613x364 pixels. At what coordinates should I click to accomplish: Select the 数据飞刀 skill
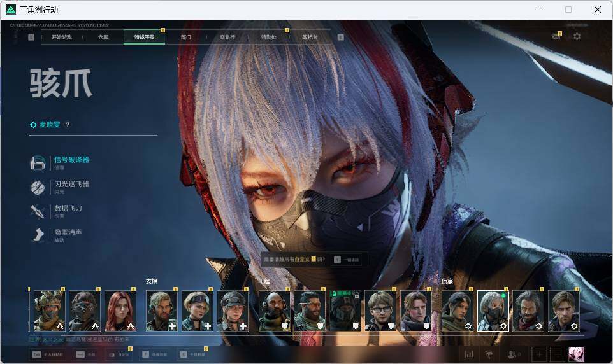click(x=57, y=211)
